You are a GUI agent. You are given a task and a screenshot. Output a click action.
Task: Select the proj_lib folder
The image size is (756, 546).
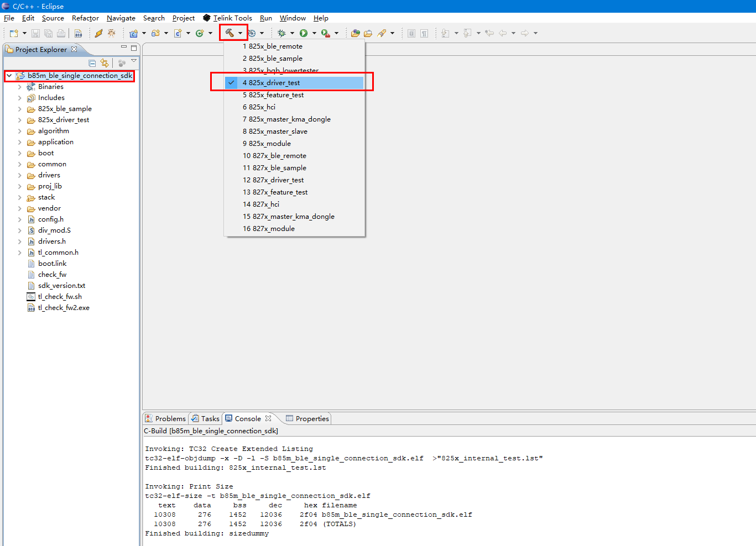tap(50, 186)
